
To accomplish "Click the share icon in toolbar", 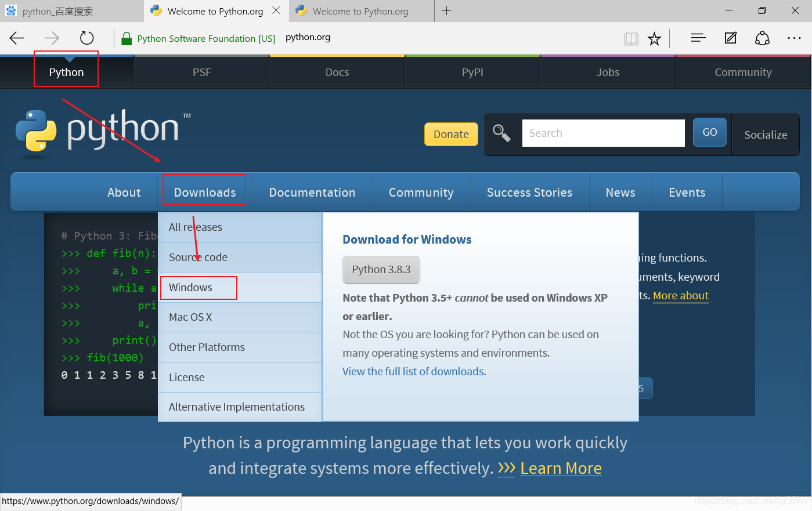I will pos(762,38).
